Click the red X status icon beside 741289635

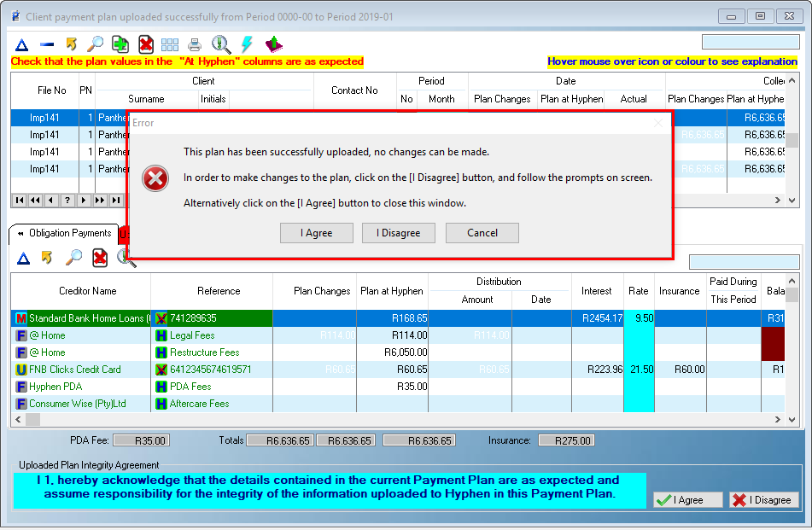(161, 318)
